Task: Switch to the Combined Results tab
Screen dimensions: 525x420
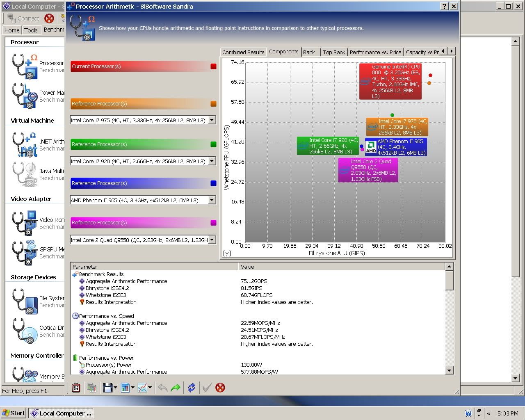Action: (243, 52)
